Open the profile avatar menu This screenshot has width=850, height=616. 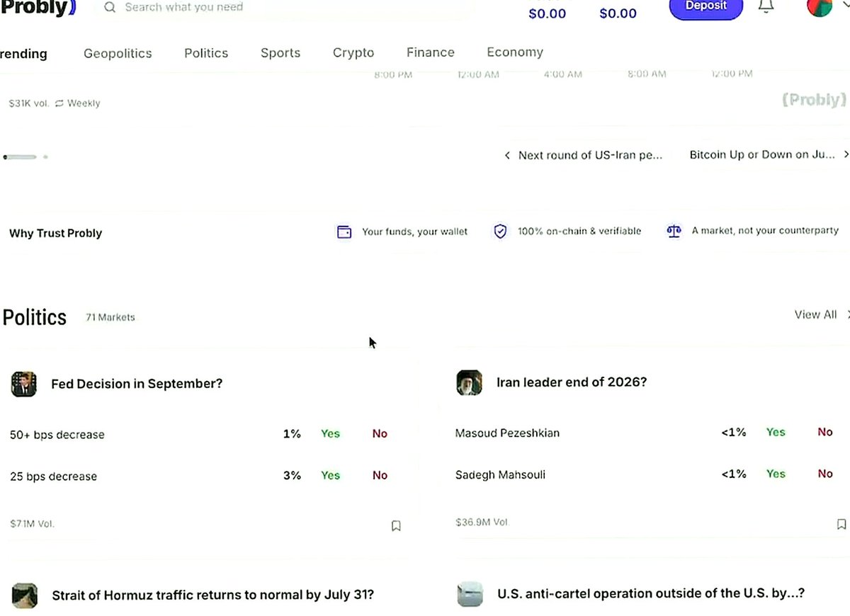[820, 7]
